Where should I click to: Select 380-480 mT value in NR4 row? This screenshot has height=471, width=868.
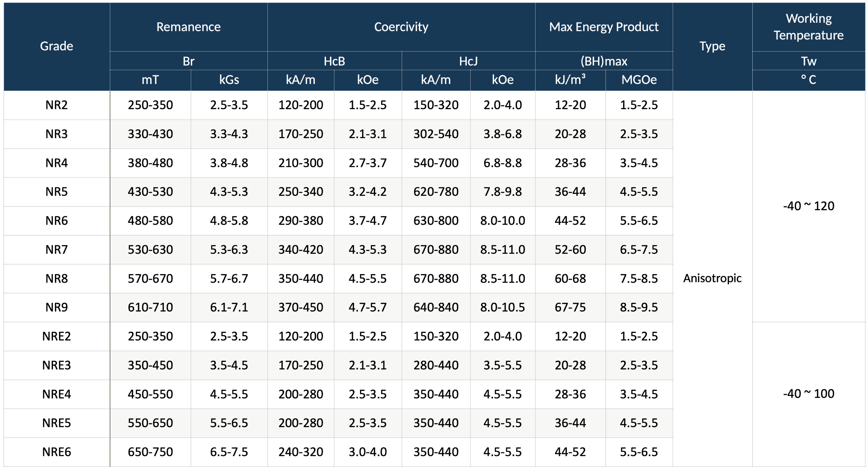[x=150, y=163]
